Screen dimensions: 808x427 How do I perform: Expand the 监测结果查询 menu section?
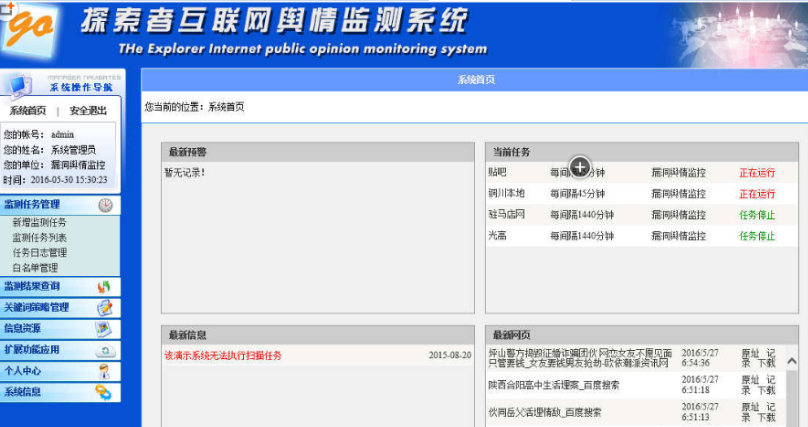tap(60, 286)
